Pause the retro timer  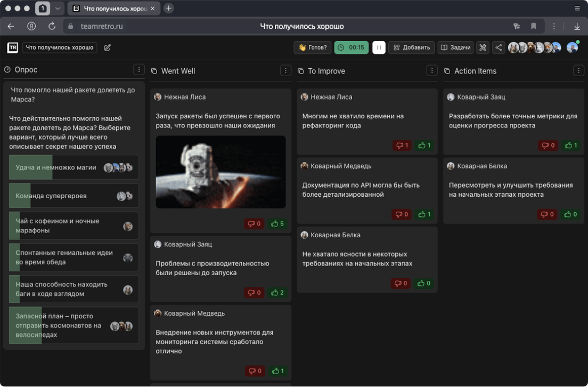coord(379,47)
